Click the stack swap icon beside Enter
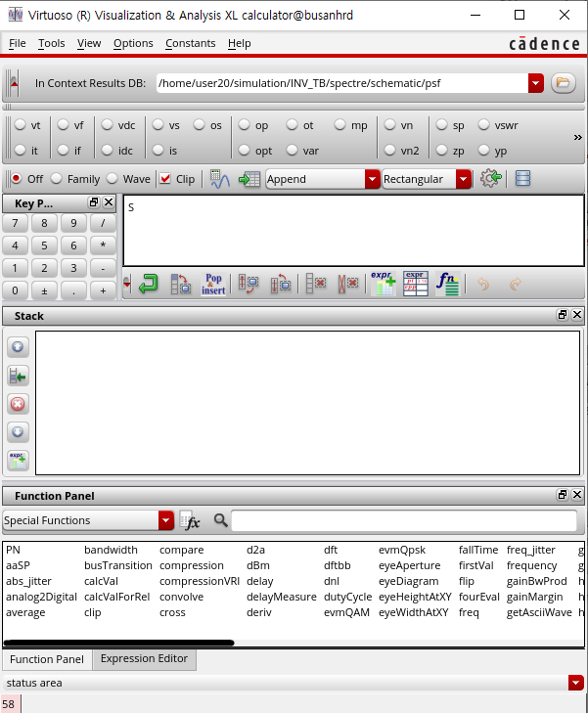This screenshot has height=713, width=588. (181, 284)
